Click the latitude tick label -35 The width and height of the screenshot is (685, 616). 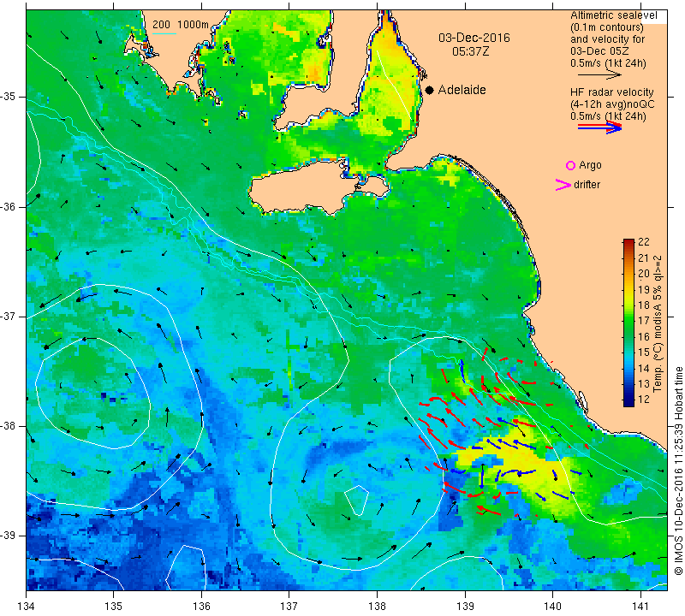coord(8,97)
